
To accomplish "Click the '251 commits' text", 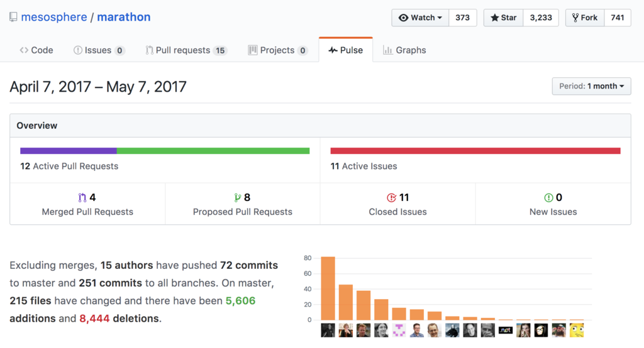I will tap(110, 283).
